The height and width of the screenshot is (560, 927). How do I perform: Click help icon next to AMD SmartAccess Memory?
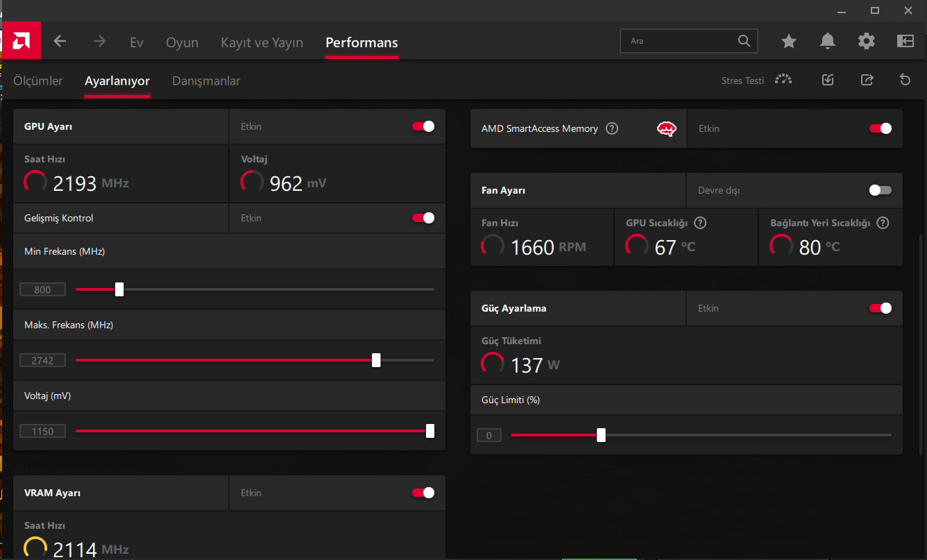point(612,128)
